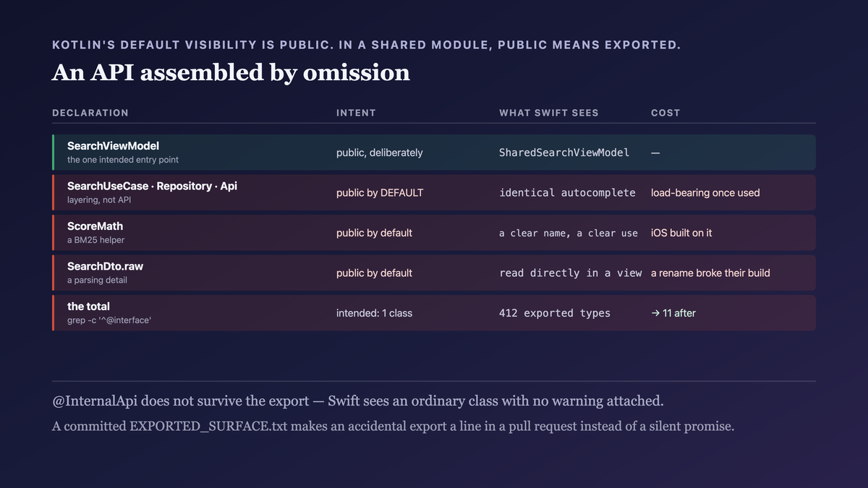Select the 'public by DEFAULT' cell in capitals
Screen dimensions: 868x488
380,193
